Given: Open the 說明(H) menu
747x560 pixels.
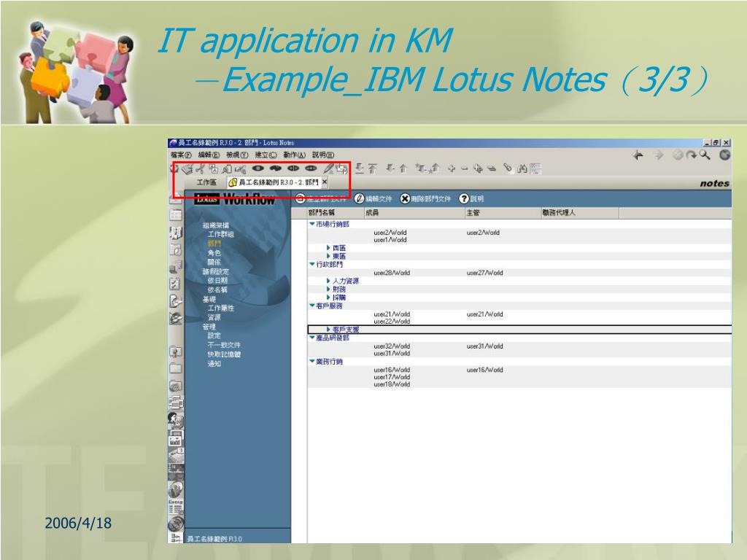Looking at the screenshot, I should (x=323, y=155).
